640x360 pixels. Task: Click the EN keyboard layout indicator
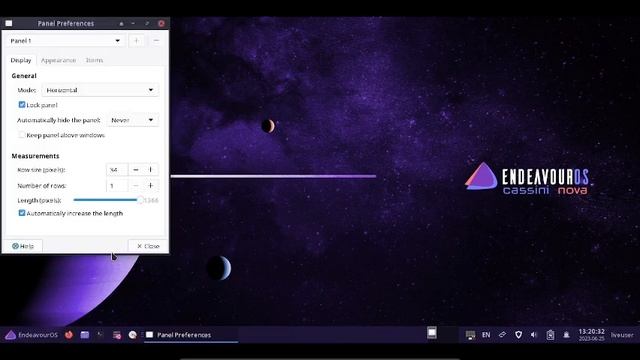click(486, 335)
